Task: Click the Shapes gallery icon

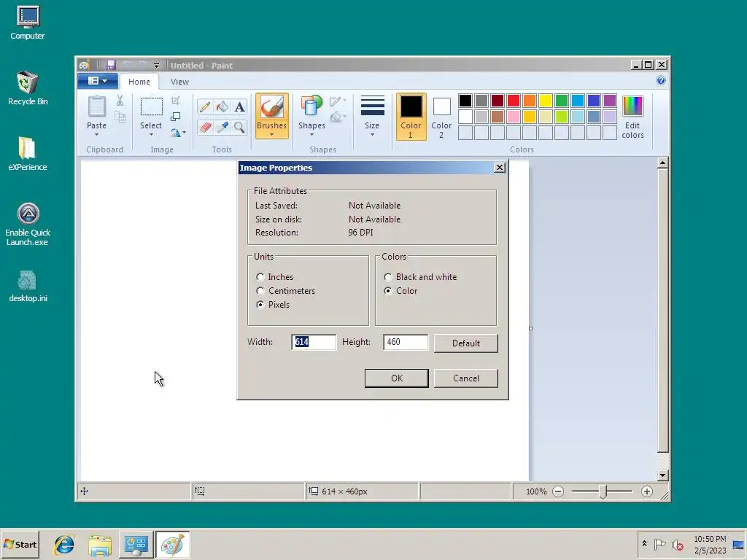Action: tap(311, 106)
